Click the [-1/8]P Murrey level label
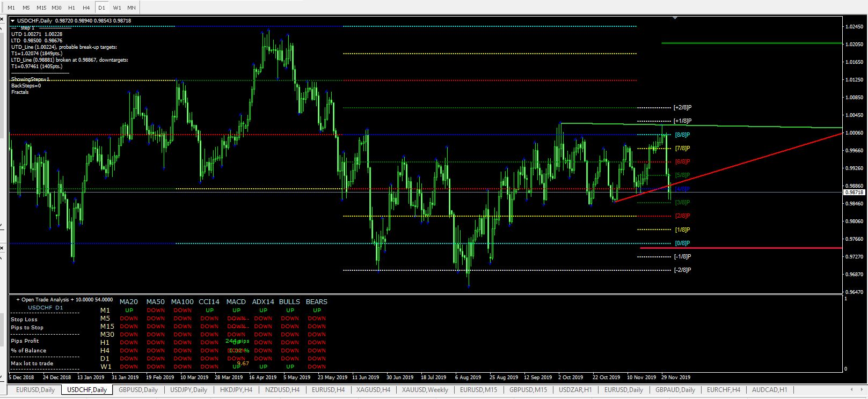 tap(682, 257)
